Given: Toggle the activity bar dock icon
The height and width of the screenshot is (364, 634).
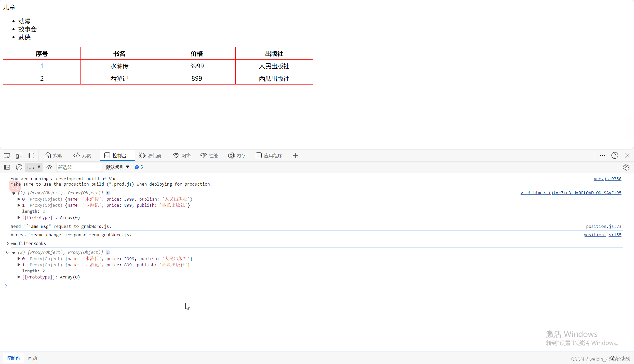Looking at the screenshot, I should (x=31, y=156).
